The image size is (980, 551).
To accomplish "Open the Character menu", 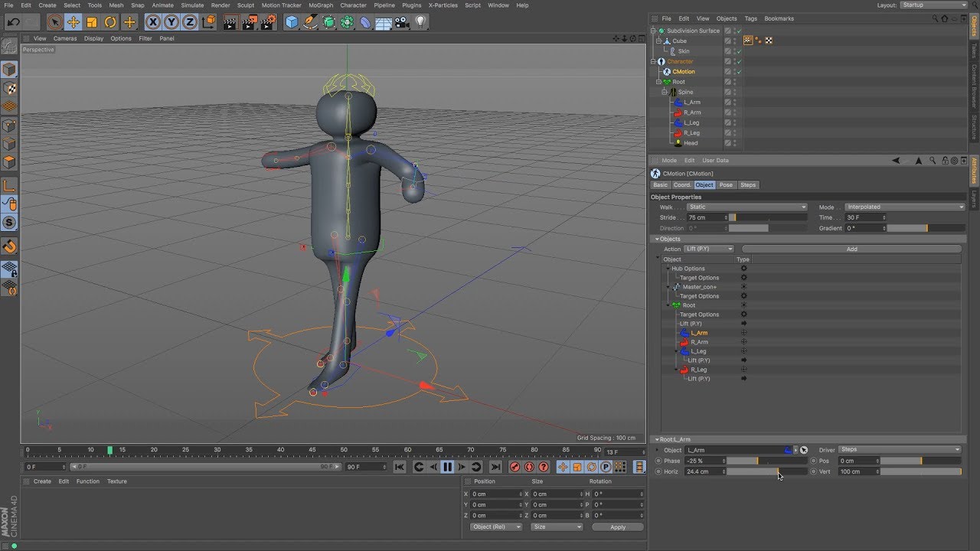I will click(x=353, y=5).
